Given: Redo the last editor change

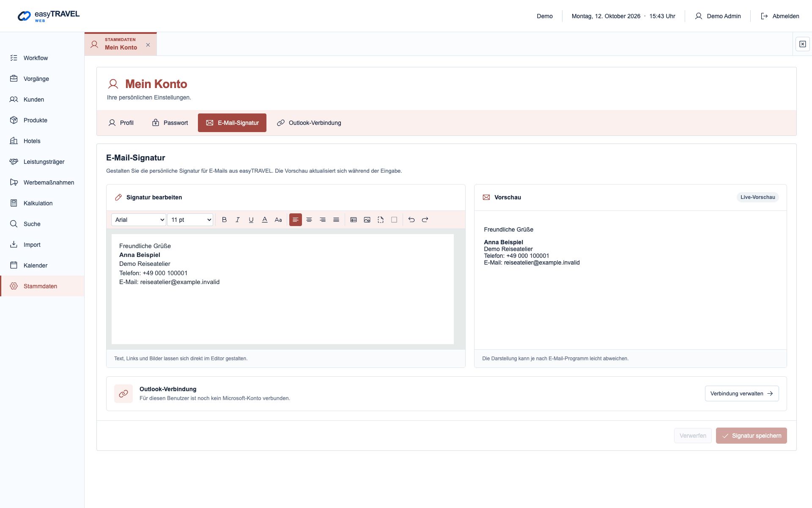Looking at the screenshot, I should [425, 220].
